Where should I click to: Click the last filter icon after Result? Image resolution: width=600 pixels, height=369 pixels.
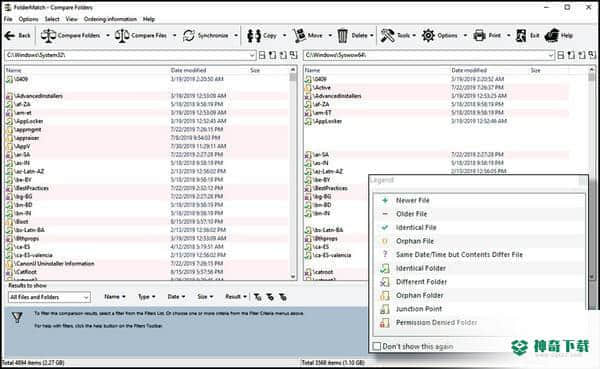pos(283,297)
